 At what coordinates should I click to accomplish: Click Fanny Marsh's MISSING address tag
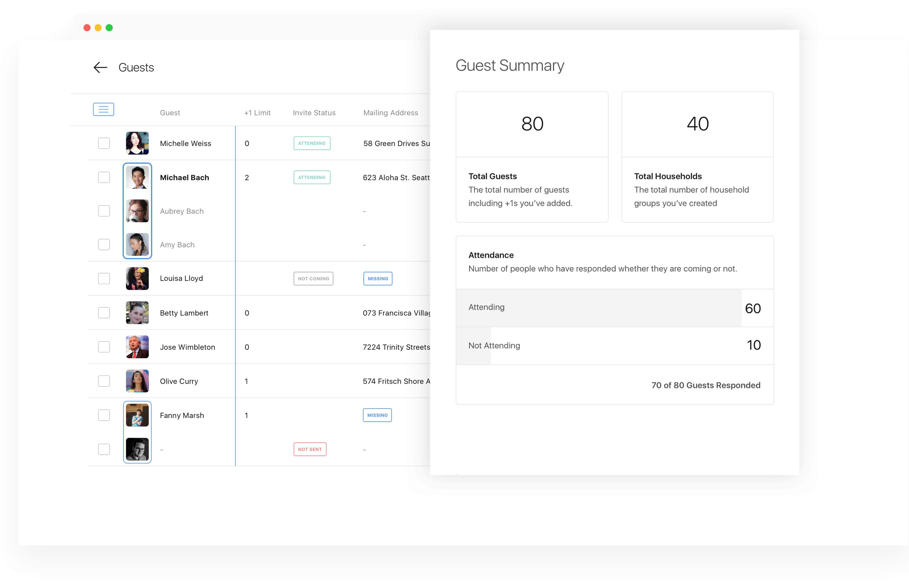click(x=377, y=415)
